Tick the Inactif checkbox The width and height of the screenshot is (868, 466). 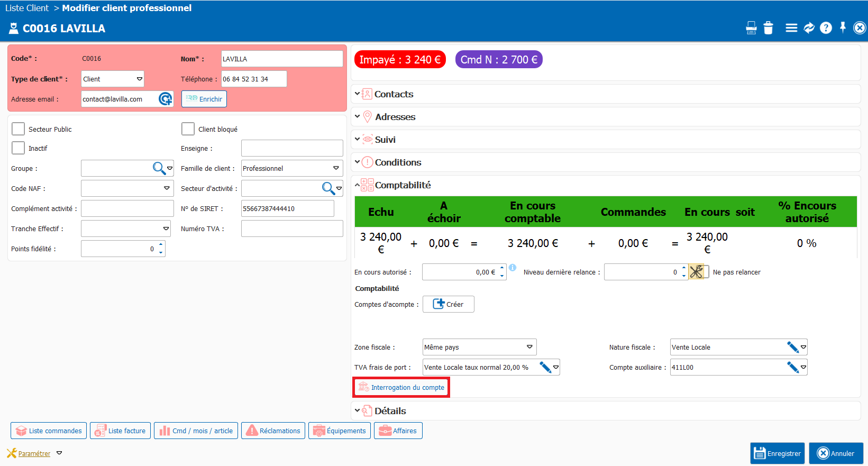19,148
